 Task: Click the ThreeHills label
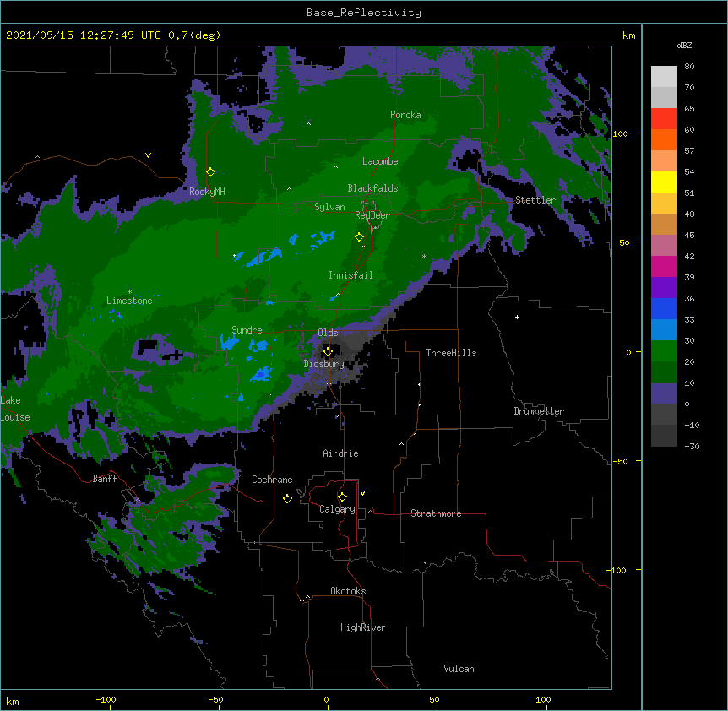coord(451,353)
